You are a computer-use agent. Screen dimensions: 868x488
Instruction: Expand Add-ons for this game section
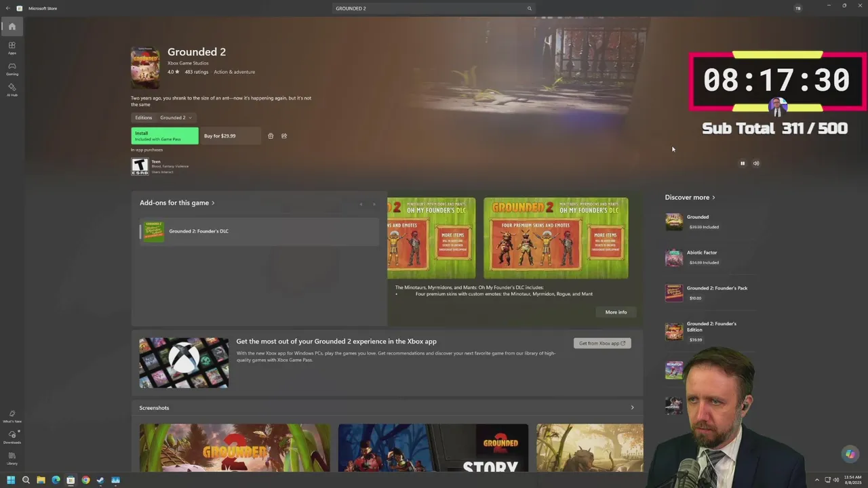(177, 203)
